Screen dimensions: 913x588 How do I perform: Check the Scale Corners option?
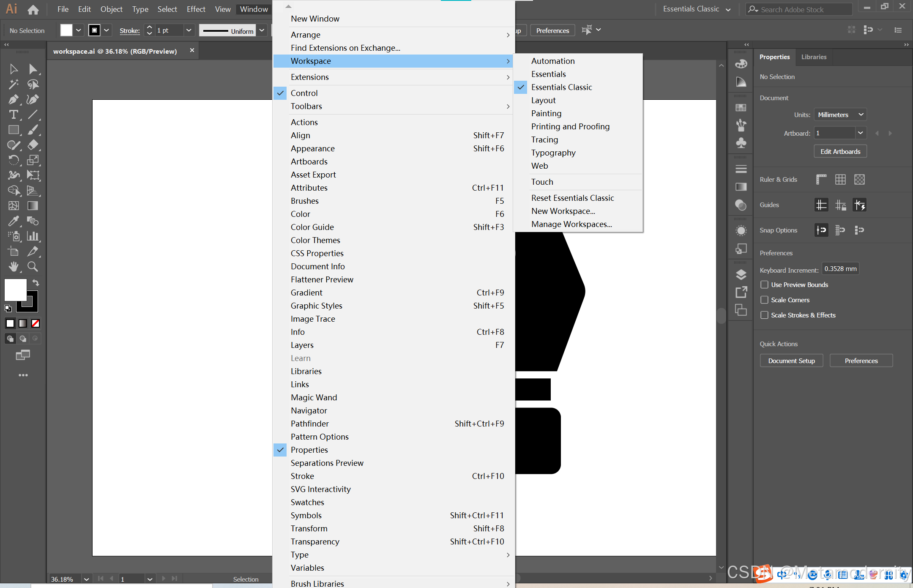pos(765,300)
